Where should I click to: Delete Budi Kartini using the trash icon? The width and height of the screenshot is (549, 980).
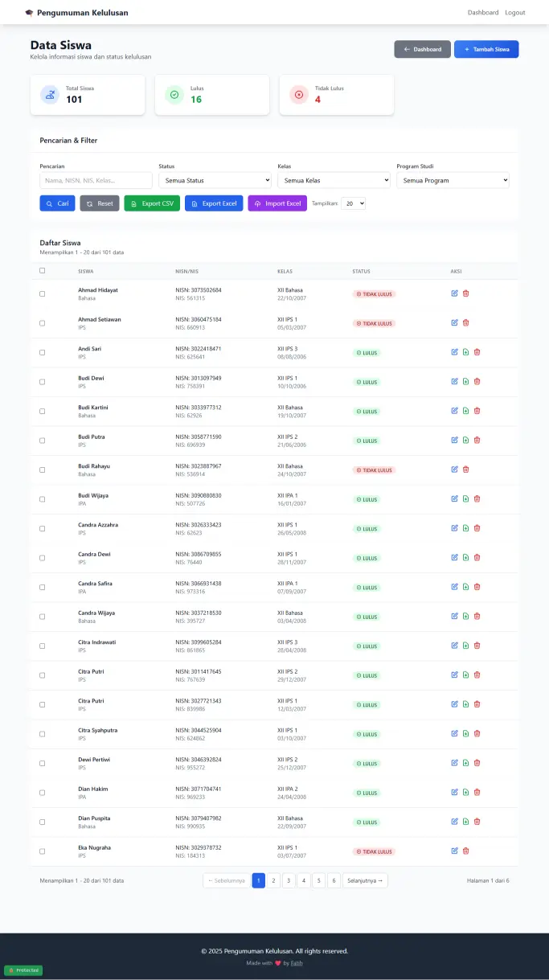coord(477,411)
